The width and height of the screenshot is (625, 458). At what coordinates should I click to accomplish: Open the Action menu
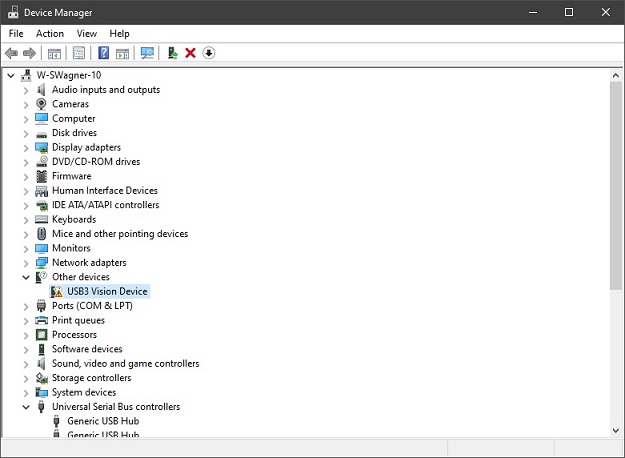(x=50, y=33)
